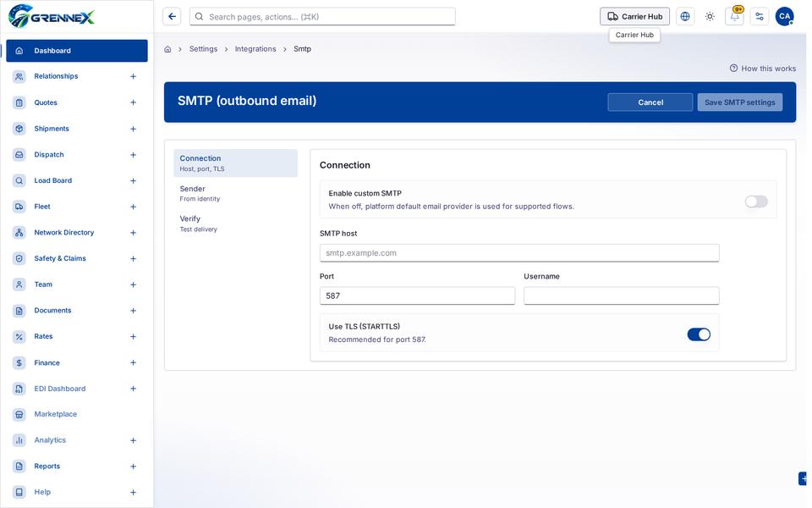Click Save SMTP settings
The width and height of the screenshot is (812, 508).
pos(739,102)
